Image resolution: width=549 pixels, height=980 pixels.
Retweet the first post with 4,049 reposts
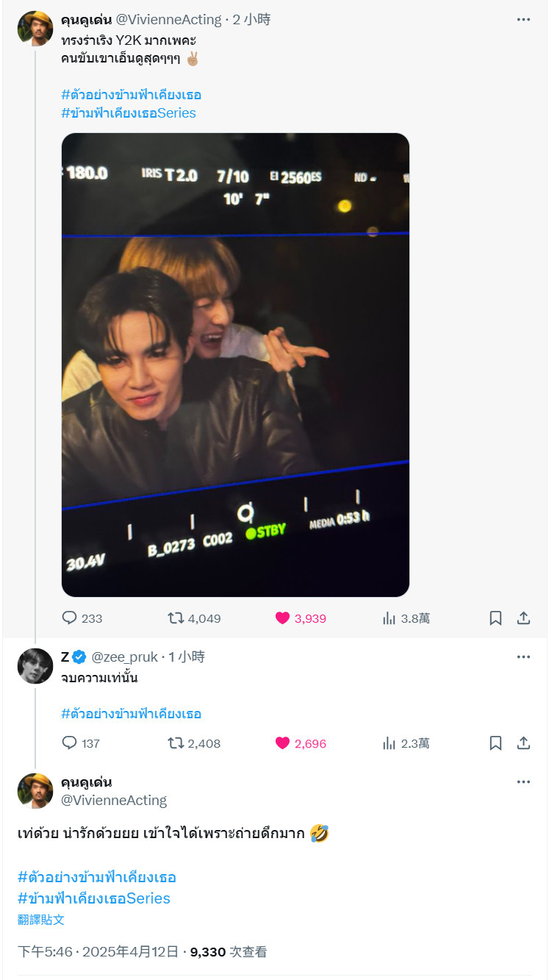(x=176, y=618)
